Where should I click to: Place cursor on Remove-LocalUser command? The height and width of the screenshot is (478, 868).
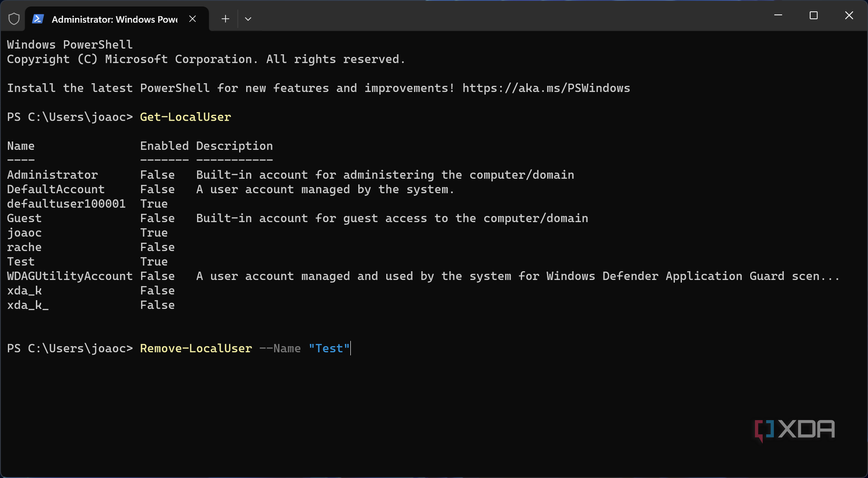(x=196, y=348)
